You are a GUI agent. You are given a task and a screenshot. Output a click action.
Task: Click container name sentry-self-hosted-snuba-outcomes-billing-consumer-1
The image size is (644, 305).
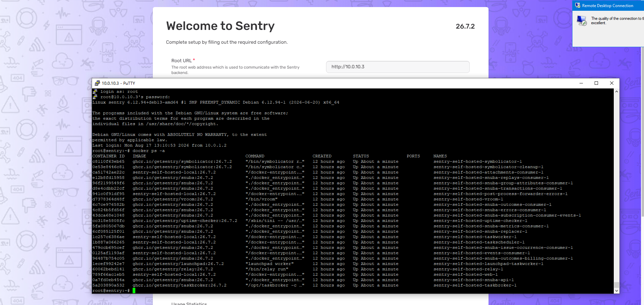(503, 258)
